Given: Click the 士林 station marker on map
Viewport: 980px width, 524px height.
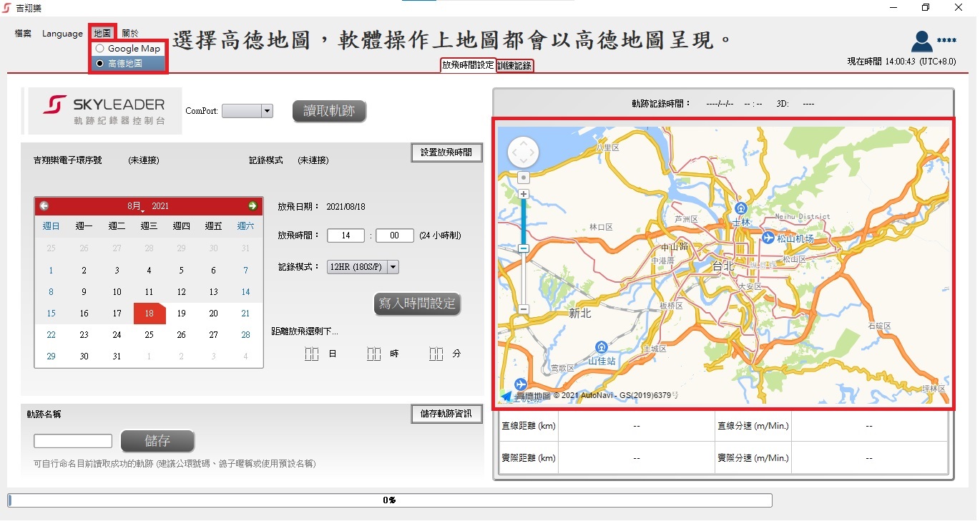Looking at the screenshot, I should pyautogui.click(x=742, y=208).
